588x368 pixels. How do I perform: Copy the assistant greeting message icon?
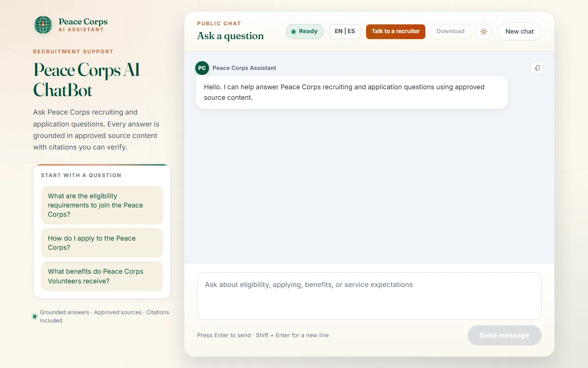[537, 68]
